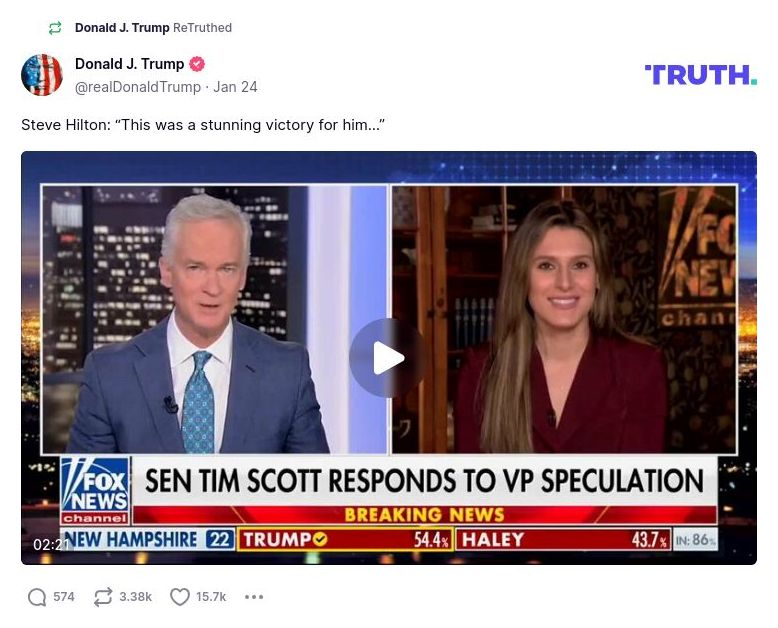778x628 pixels.
Task: Click the 3.38k ReTruths count
Action: pyautogui.click(x=135, y=597)
